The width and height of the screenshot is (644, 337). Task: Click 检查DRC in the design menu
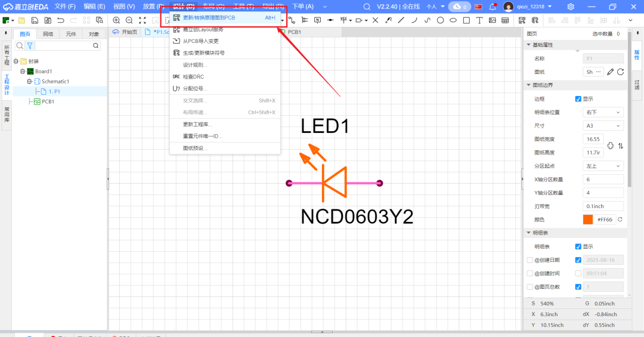[x=193, y=77]
